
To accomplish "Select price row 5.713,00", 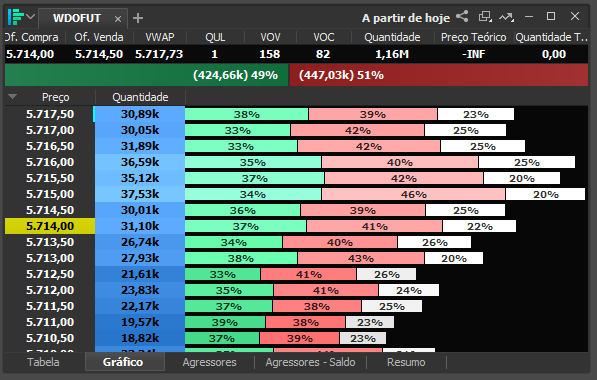I will [x=50, y=258].
